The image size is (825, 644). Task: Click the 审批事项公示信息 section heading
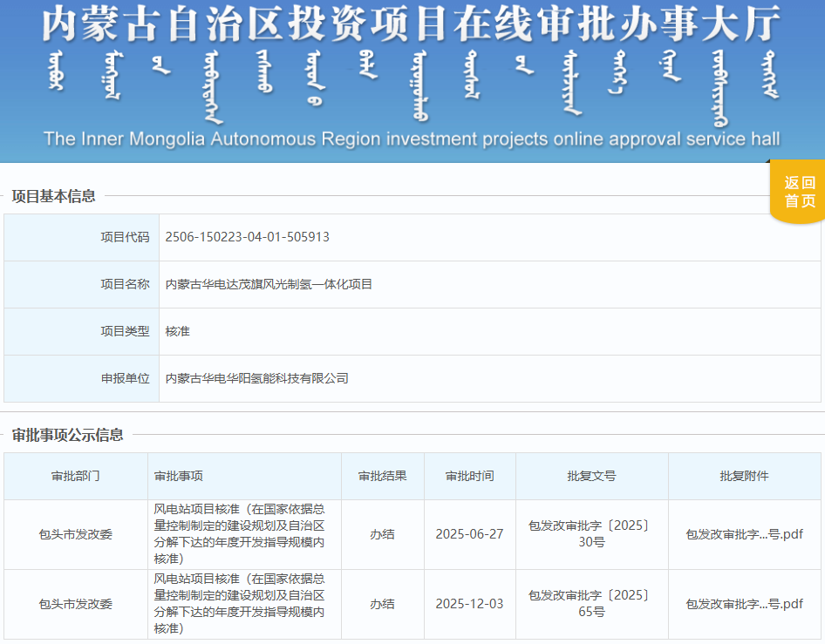click(x=68, y=435)
